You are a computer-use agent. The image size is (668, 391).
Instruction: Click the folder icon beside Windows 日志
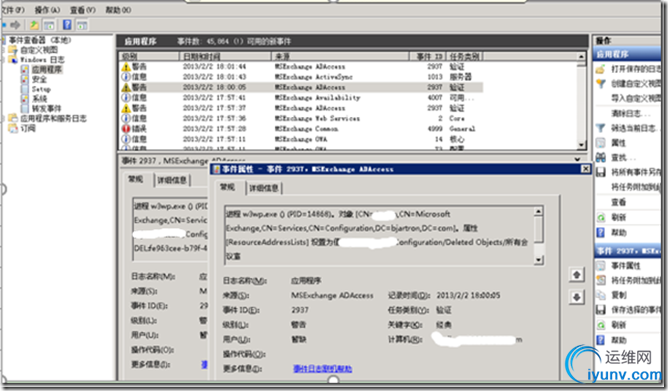(13, 60)
